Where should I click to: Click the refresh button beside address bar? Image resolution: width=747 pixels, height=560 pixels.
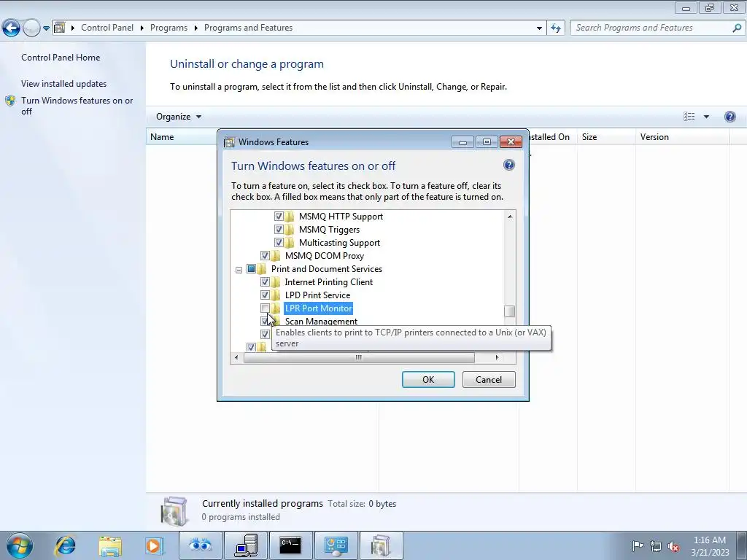tap(556, 28)
